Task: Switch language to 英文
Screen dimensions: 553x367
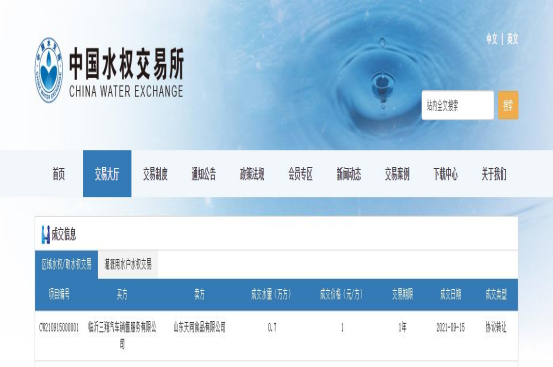Action: (x=512, y=38)
